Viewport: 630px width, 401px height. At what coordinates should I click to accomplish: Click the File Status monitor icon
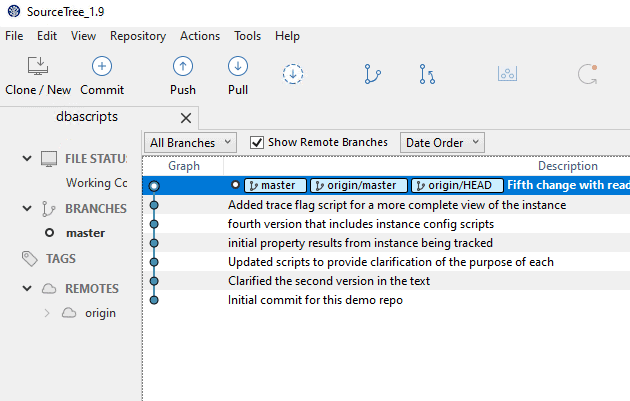tap(49, 159)
